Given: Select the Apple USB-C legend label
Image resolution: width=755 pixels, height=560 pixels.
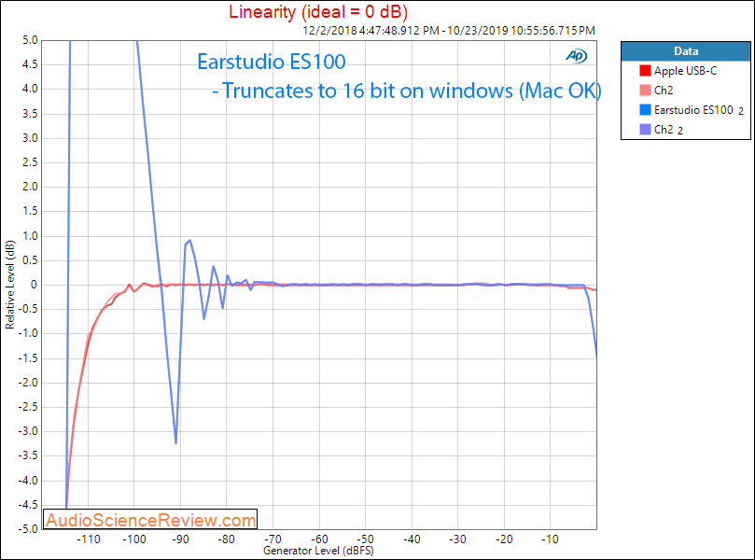Looking at the screenshot, I should point(685,71).
